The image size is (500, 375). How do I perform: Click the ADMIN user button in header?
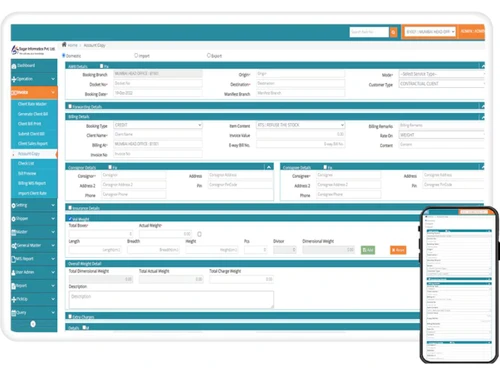click(472, 31)
